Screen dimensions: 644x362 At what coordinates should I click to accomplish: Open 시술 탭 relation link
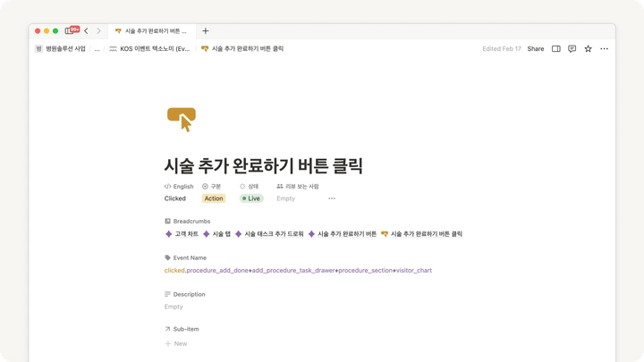(x=216, y=234)
